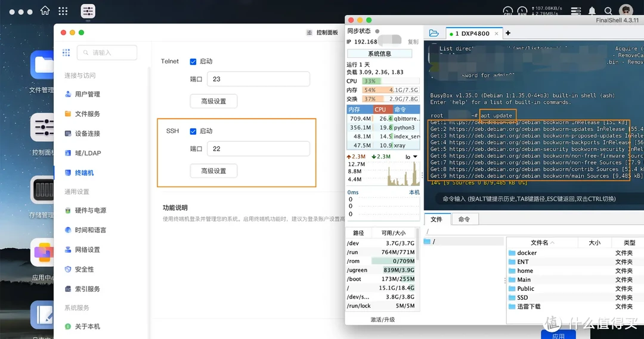
Task: Select 内存 column header in process list
Action: point(360,110)
